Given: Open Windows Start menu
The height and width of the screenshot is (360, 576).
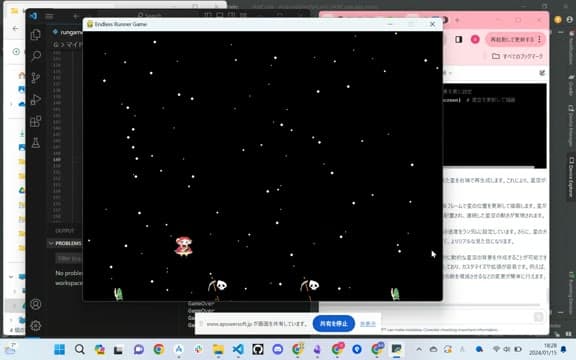Looking at the screenshot, I should point(60,349).
